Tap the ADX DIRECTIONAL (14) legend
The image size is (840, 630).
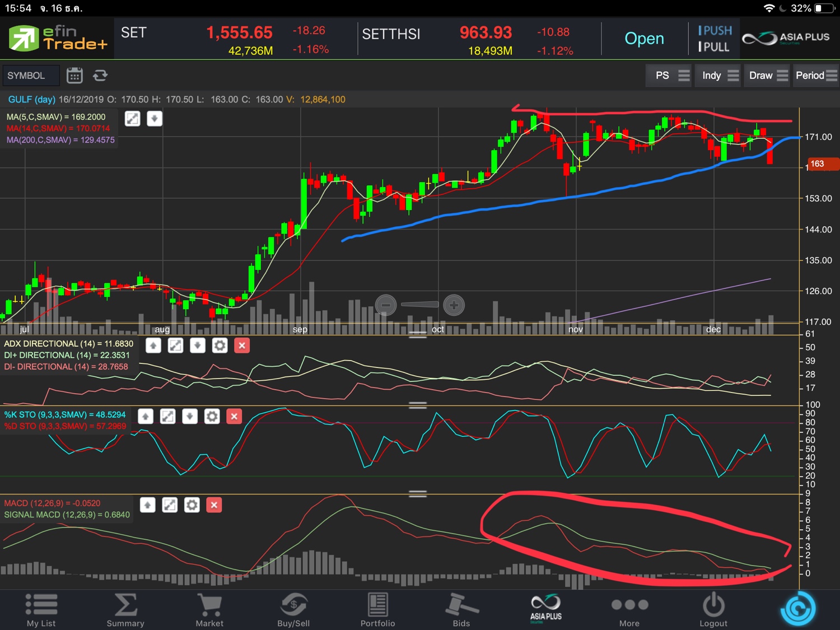pyautogui.click(x=69, y=344)
